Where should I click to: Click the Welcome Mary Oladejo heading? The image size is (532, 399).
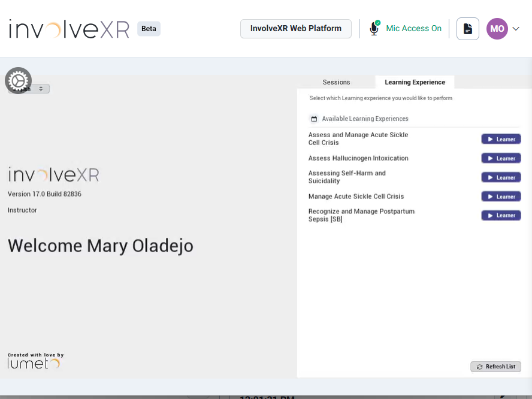click(x=101, y=246)
